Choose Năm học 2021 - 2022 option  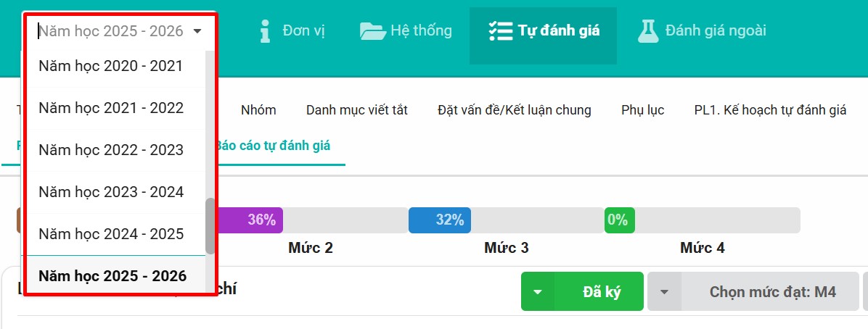(x=110, y=108)
